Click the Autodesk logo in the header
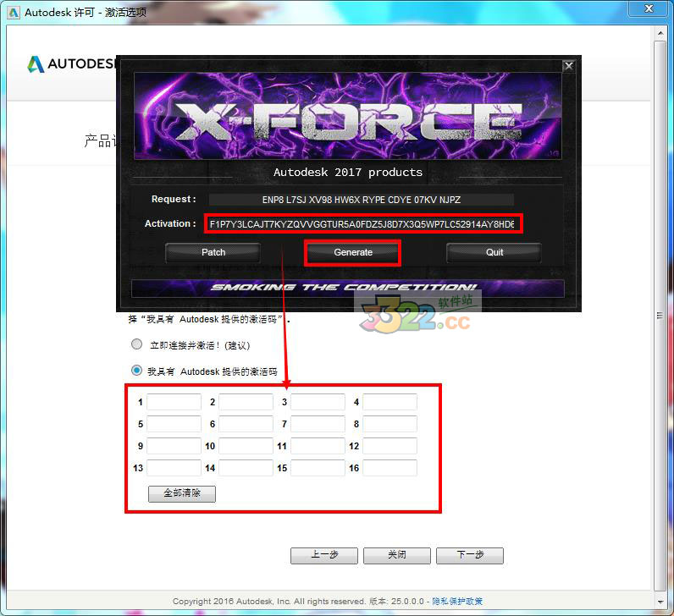674x616 pixels. pyautogui.click(x=72, y=64)
